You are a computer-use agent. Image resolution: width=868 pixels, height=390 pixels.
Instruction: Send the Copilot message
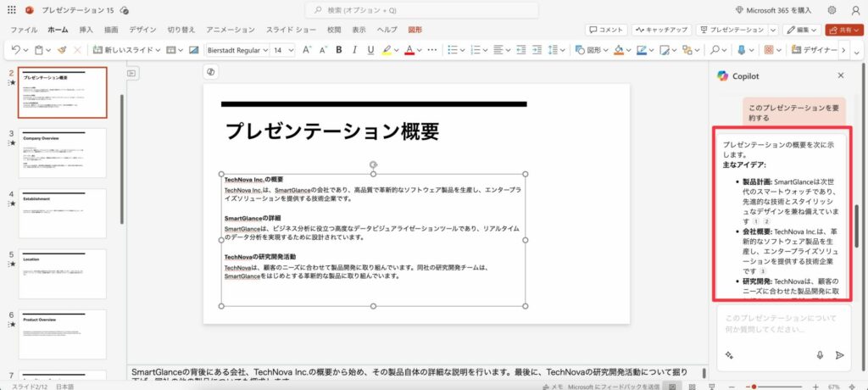click(840, 355)
